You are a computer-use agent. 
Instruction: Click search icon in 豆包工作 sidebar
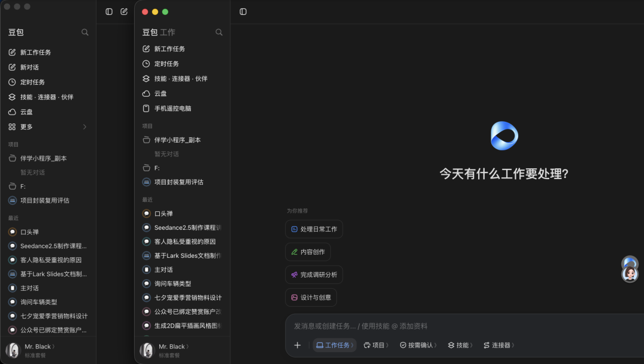[x=219, y=32]
